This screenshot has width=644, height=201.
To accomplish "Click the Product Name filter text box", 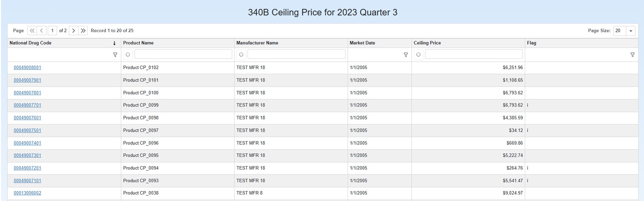I will click(183, 54).
